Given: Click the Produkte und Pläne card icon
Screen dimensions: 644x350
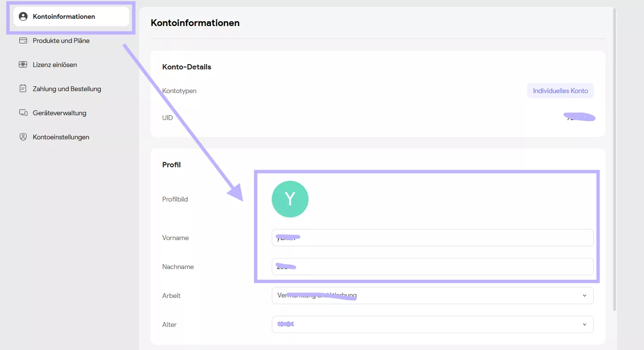Looking at the screenshot, I should [23, 40].
